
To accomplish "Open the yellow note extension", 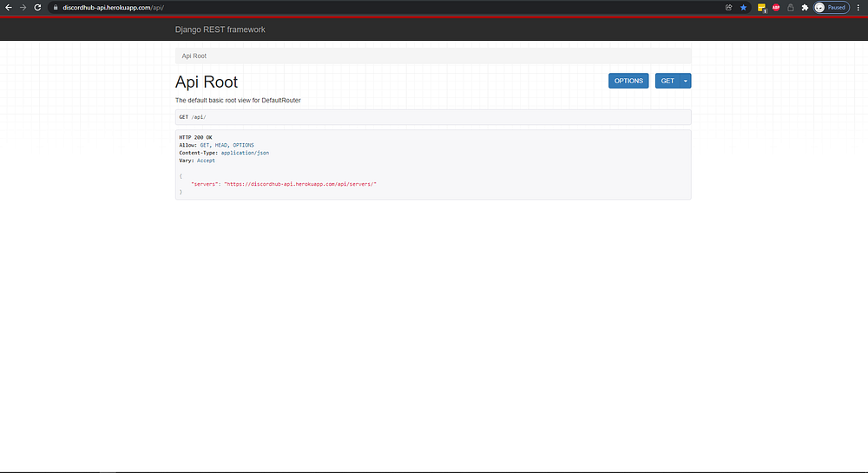I will click(762, 8).
